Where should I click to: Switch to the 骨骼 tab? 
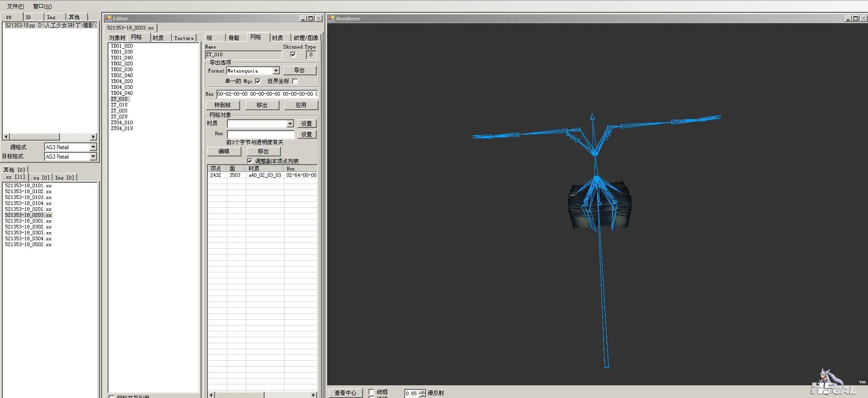point(234,38)
